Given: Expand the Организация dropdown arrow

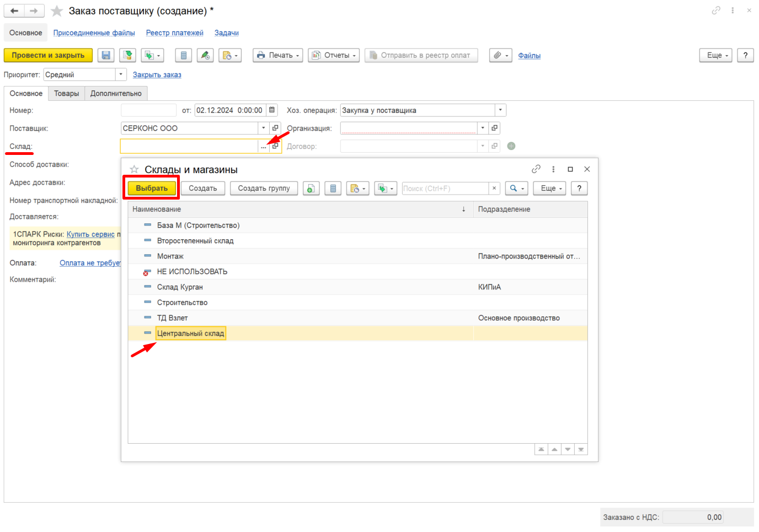Looking at the screenshot, I should tap(483, 128).
